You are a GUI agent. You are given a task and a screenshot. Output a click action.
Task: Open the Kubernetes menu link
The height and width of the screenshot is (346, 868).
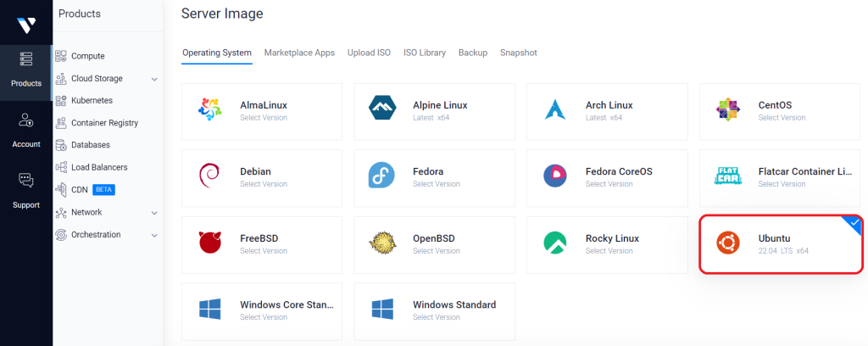(92, 101)
